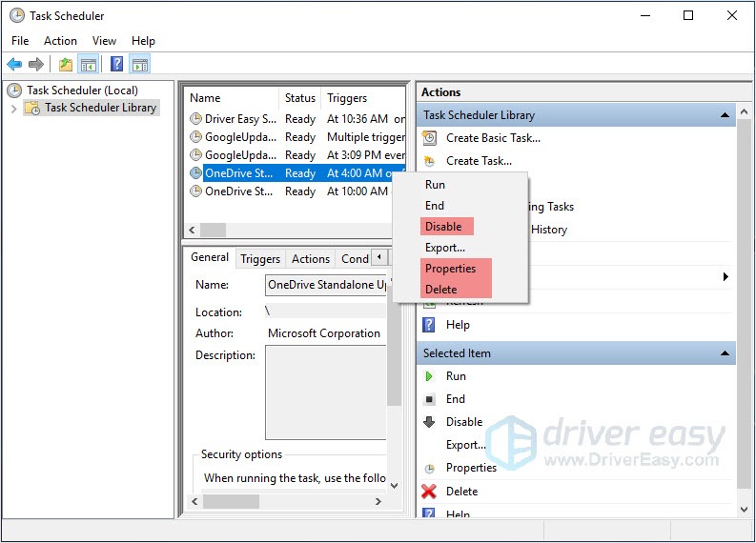Open the submenu arrow in the Actions pane
This screenshot has width=756, height=543.
coord(725,277)
